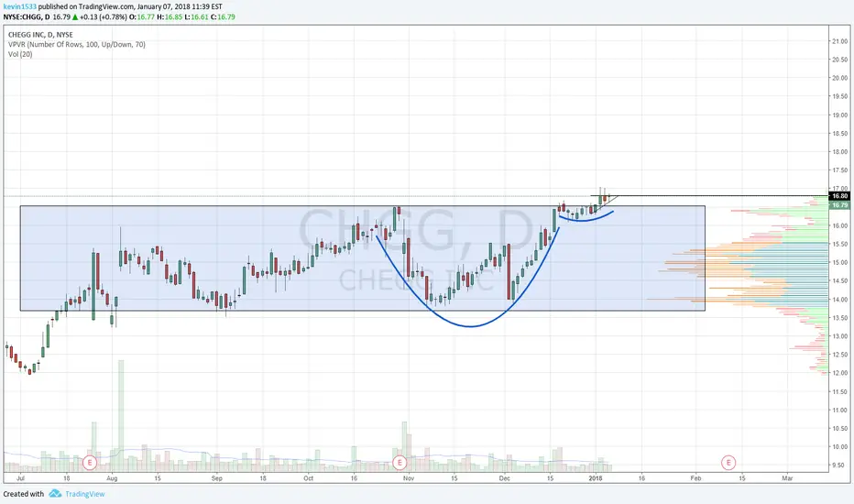
Task: Click the tallest volume bar in early August
Action: 121,415
